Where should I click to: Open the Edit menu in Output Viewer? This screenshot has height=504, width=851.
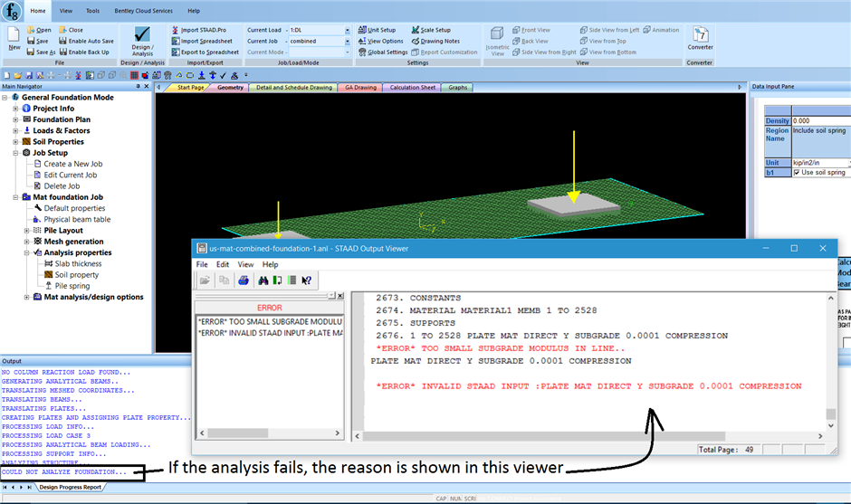tap(223, 264)
